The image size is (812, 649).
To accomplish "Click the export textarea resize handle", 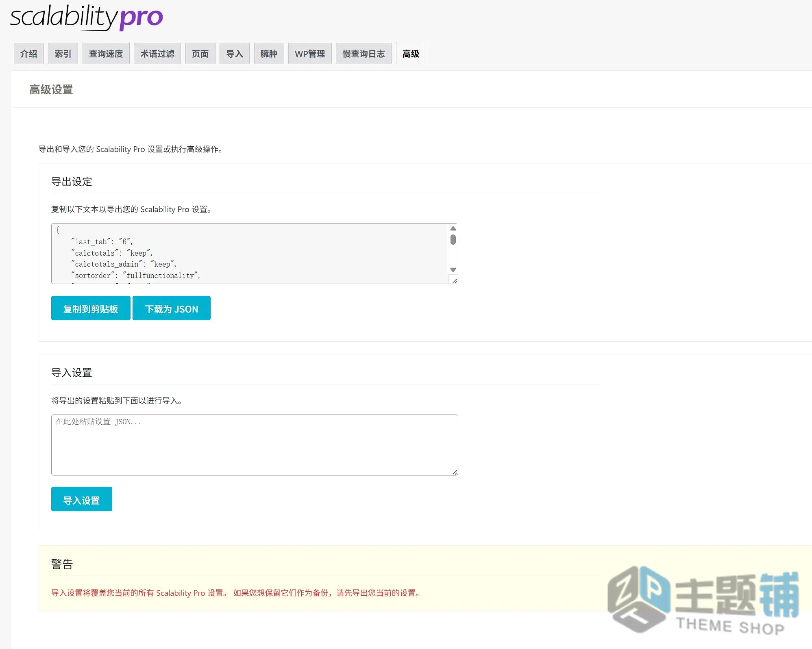I will pyautogui.click(x=455, y=280).
